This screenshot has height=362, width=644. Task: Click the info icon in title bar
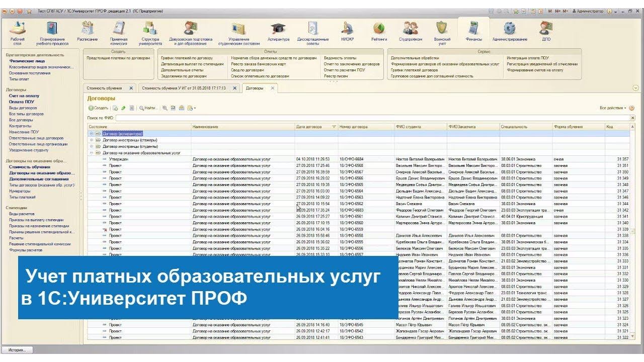609,11
